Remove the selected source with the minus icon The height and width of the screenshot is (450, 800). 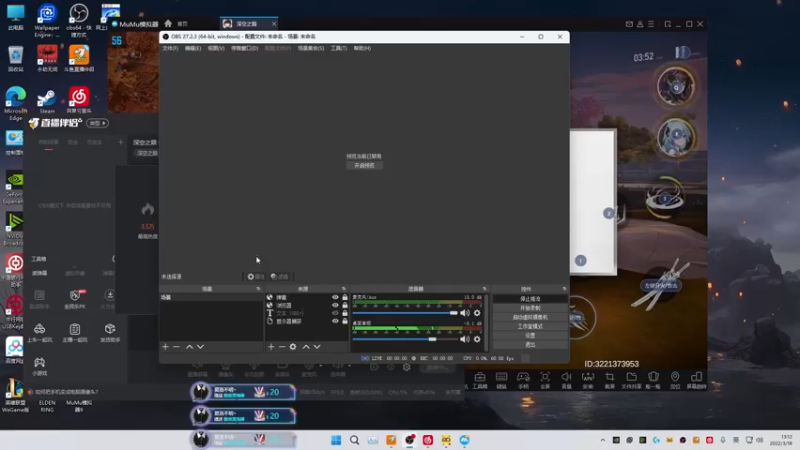[x=282, y=346]
